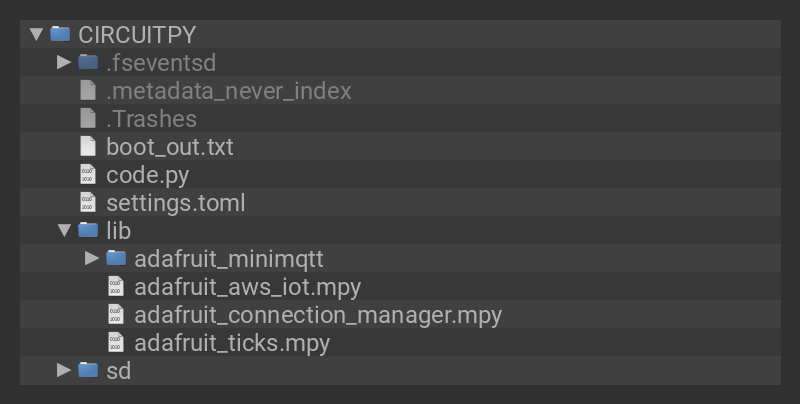
Task: Select the code.py file name
Action: [147, 174]
